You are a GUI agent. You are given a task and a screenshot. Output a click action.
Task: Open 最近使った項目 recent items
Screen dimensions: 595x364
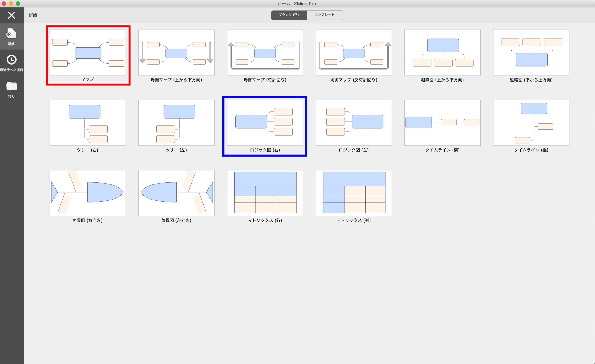(x=11, y=63)
